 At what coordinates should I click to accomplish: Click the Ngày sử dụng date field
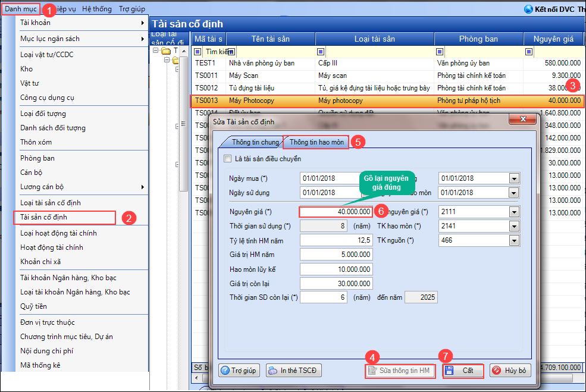[x=330, y=193]
